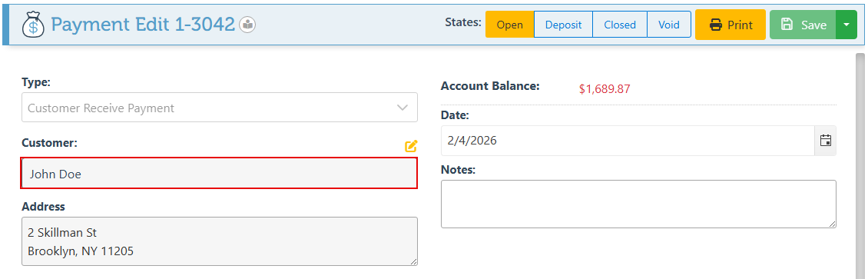Click the States label
The height and width of the screenshot is (279, 868).
coord(463,22)
